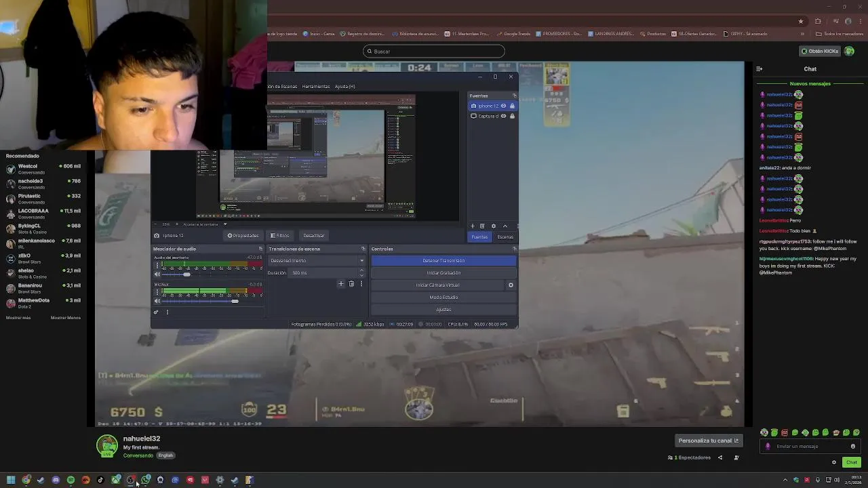Open transition properties dots menu
Image resolution: width=868 pixels, height=488 pixels.
pyautogui.click(x=361, y=284)
